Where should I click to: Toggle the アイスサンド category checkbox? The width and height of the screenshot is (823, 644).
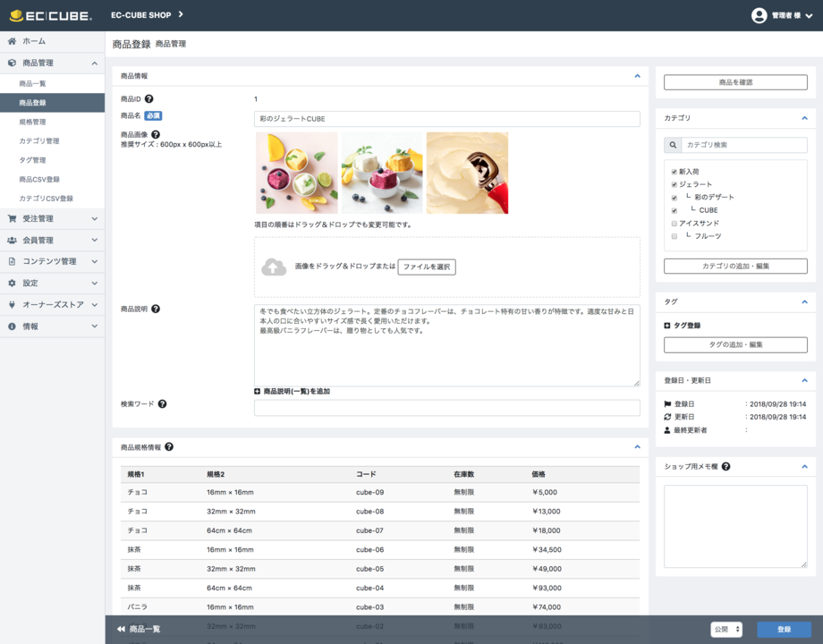coord(675,223)
